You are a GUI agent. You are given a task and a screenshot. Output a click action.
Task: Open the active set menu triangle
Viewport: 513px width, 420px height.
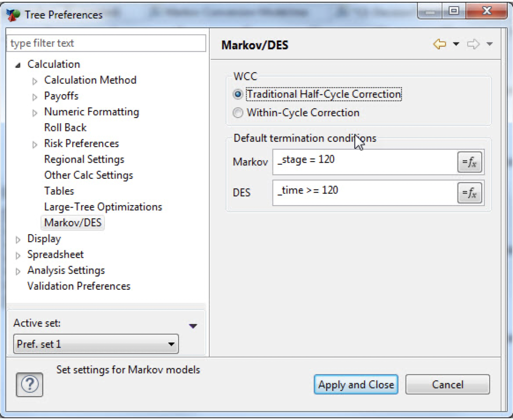pyautogui.click(x=193, y=326)
